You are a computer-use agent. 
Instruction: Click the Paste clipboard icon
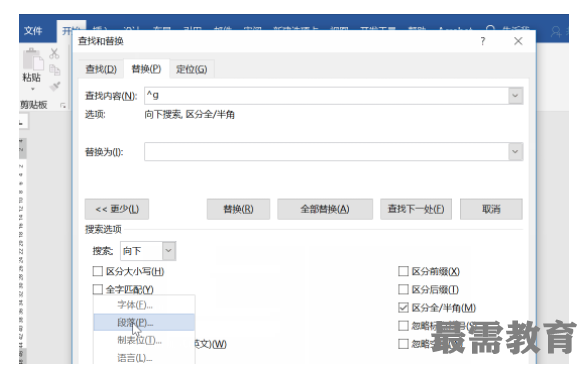[x=33, y=59]
